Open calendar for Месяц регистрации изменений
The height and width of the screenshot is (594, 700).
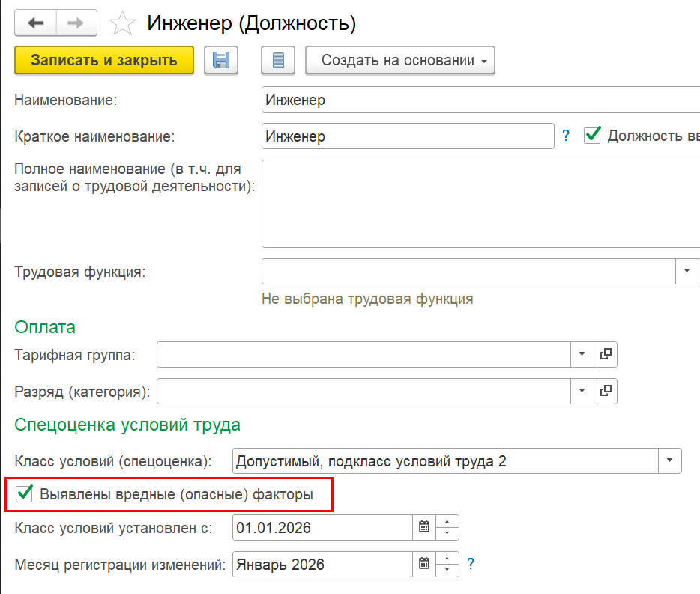click(424, 564)
